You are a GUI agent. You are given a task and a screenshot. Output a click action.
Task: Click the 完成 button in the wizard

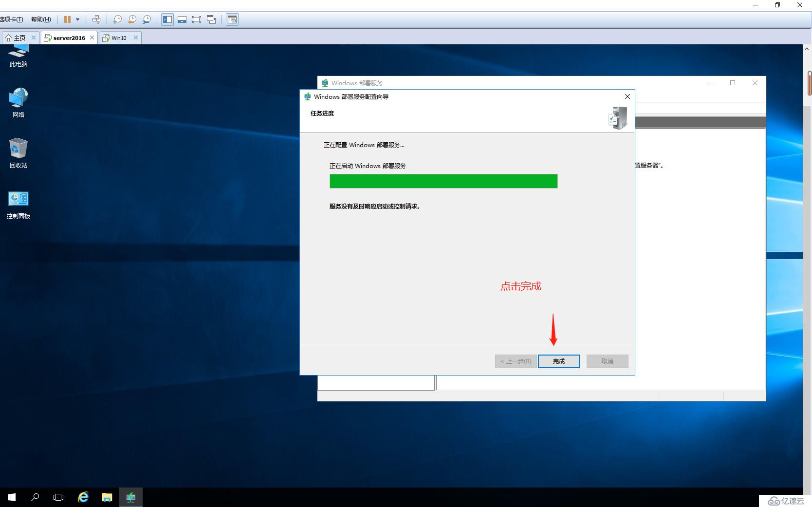tap(559, 361)
